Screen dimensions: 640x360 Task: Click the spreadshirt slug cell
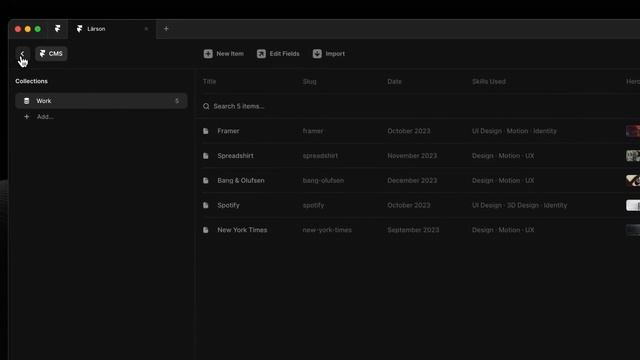(320, 156)
